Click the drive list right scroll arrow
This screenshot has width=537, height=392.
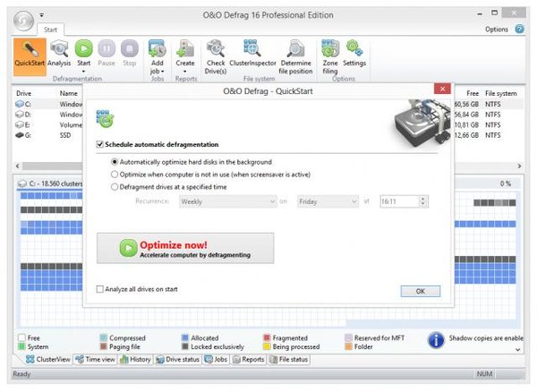click(x=519, y=166)
